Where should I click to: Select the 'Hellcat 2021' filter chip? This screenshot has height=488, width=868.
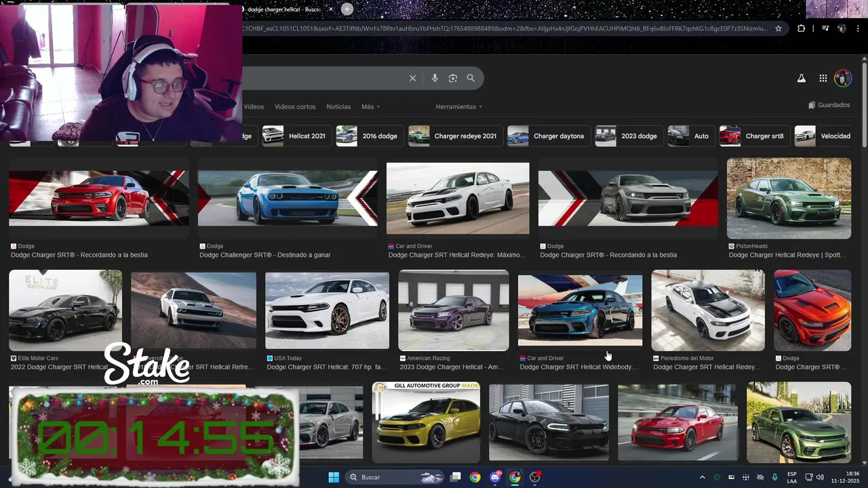click(296, 136)
